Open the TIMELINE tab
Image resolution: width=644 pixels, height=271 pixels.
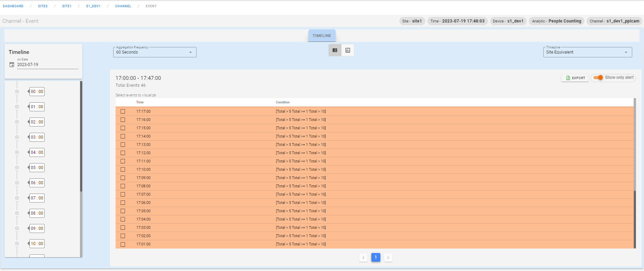322,36
